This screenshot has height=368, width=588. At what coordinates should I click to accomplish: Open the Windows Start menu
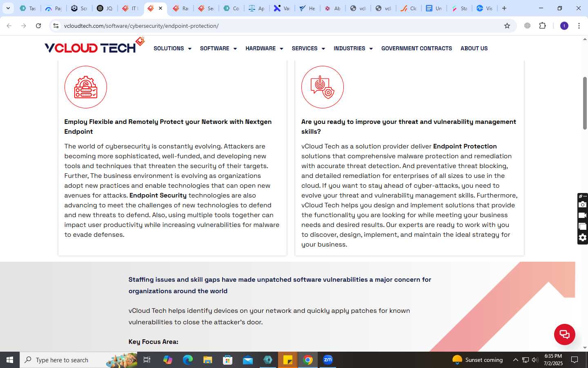[10, 360]
